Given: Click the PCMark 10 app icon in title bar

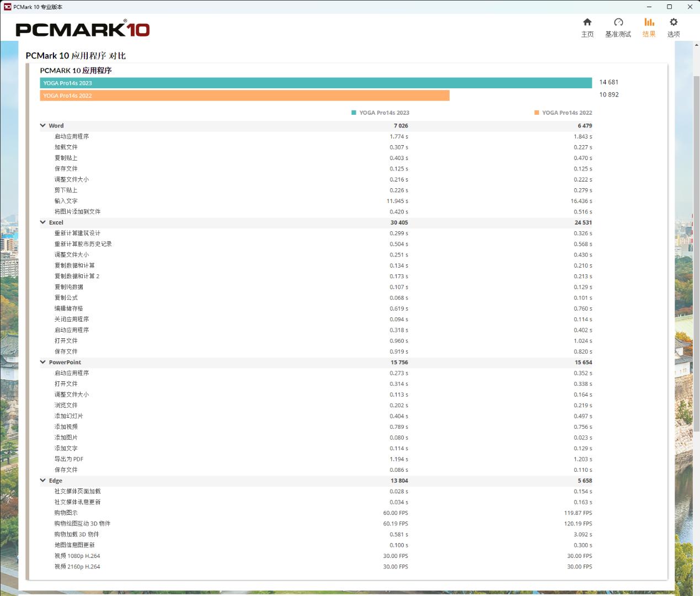Looking at the screenshot, I should 7,7.
